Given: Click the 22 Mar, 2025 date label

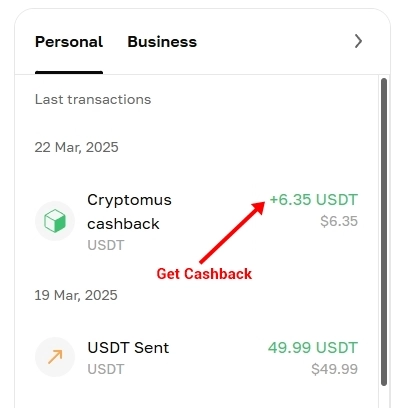Looking at the screenshot, I should pos(77,147).
